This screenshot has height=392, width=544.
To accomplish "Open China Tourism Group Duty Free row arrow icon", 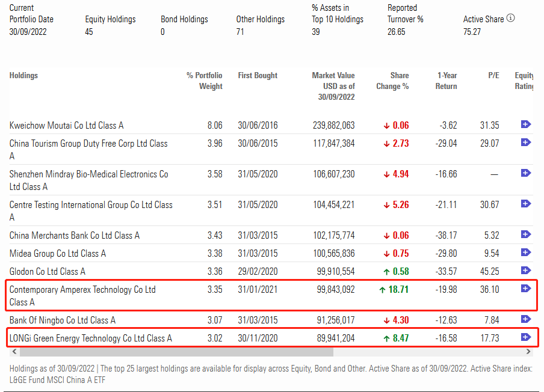I will coord(525,142).
